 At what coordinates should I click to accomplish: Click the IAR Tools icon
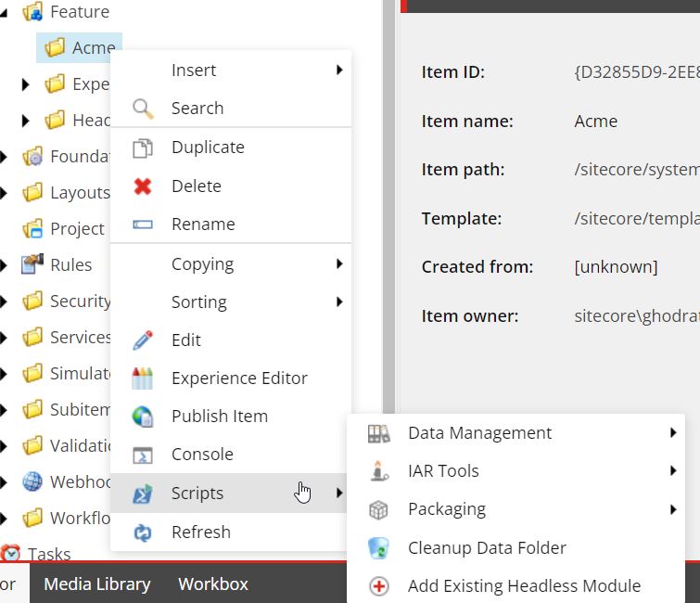coord(379,470)
